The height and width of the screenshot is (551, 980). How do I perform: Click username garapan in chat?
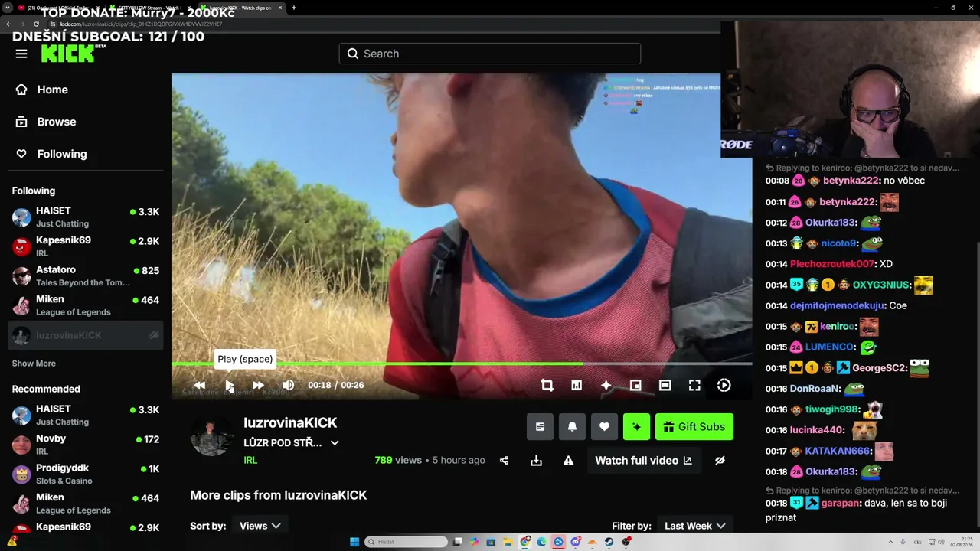(841, 503)
